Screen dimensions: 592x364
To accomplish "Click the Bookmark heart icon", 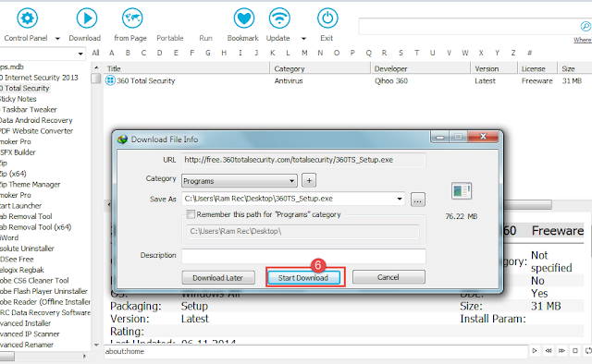I will pyautogui.click(x=244, y=18).
